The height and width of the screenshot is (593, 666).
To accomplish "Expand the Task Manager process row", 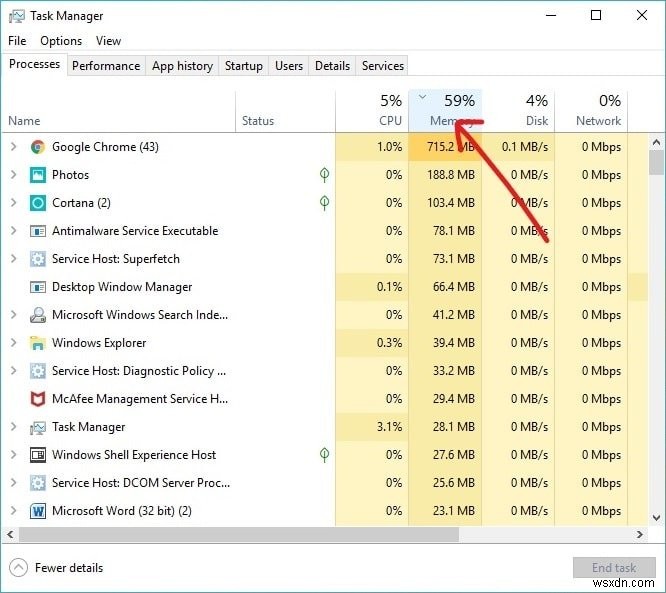I will tap(14, 427).
